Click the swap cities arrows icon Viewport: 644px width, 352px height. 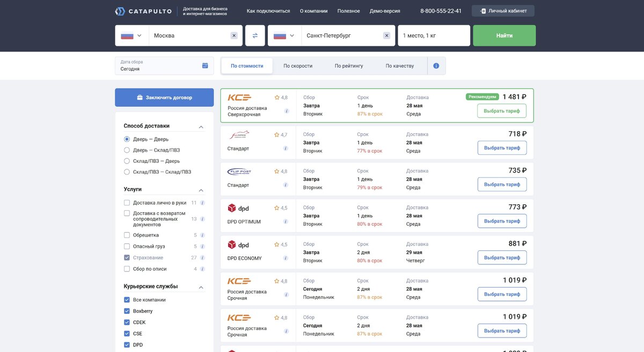click(255, 35)
